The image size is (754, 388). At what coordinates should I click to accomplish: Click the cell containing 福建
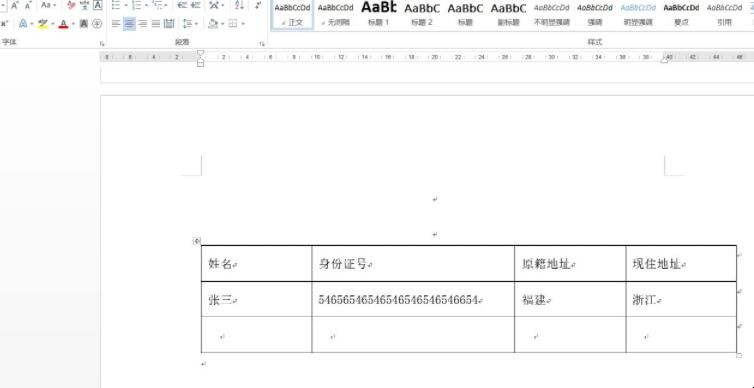570,299
